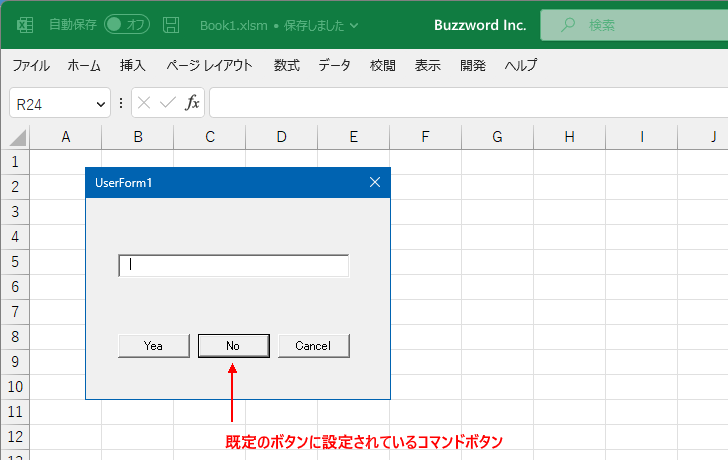This screenshot has height=460, width=728.
Task: Close the UserForm1 dialog
Action: (x=375, y=182)
